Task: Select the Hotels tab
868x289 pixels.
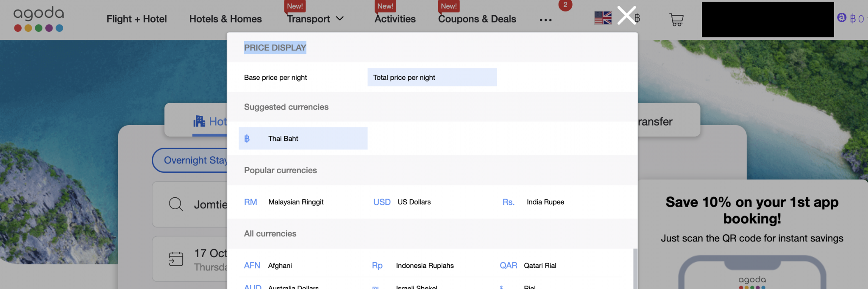Action: (x=210, y=121)
